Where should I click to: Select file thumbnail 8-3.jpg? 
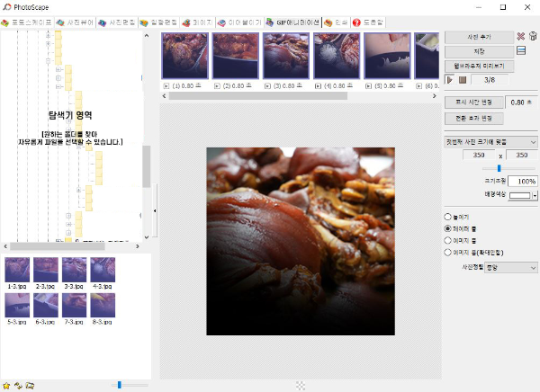[x=103, y=306]
